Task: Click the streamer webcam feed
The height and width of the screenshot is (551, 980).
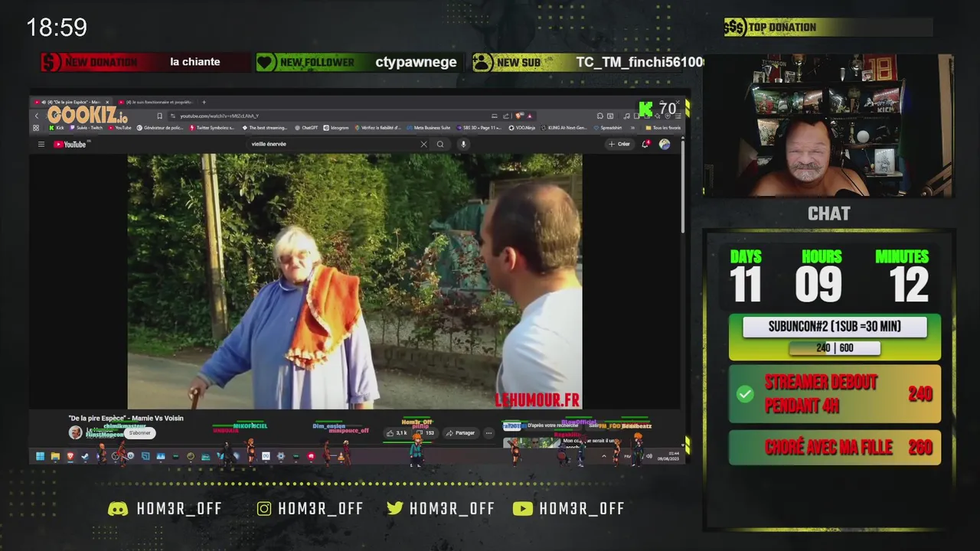Action: coord(828,126)
